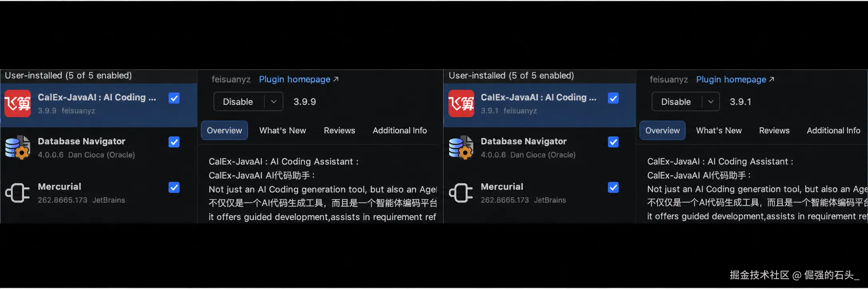Click "User-installed (5 of 5 enabled)" above the 3.9.1 plugin
Image resolution: width=868 pixels, height=289 pixels.
[511, 75]
